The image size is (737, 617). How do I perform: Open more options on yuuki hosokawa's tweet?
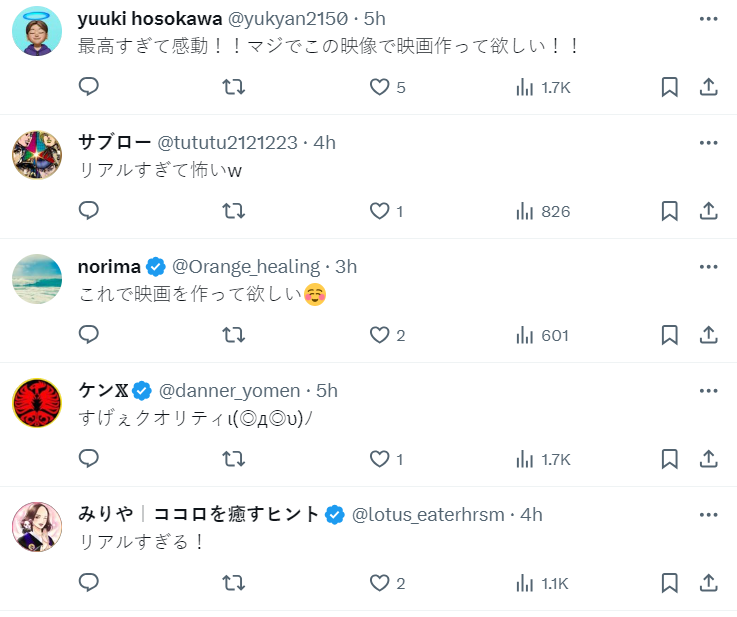(708, 19)
